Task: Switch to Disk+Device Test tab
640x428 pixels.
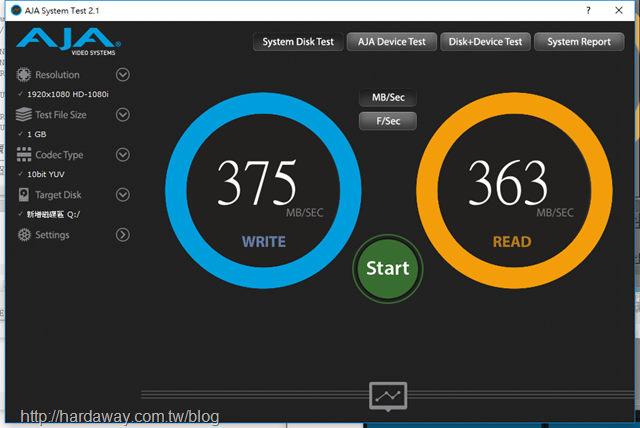Action: 485,42
